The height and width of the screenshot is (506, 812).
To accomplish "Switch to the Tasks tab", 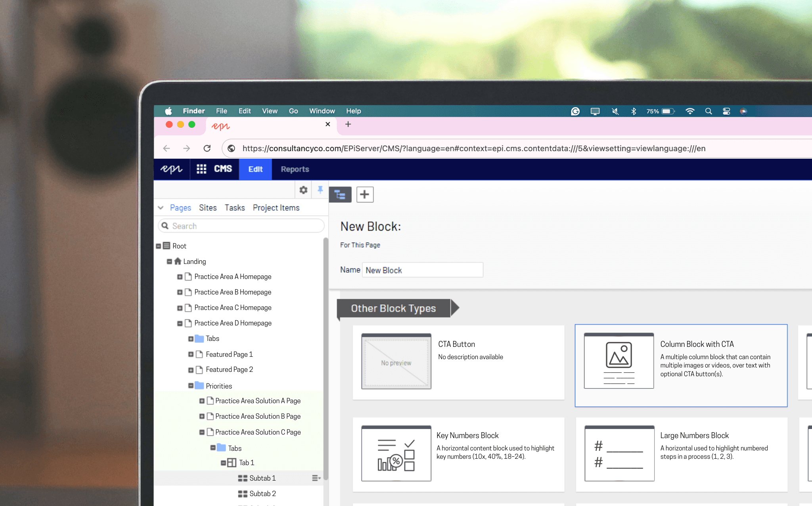I will pos(235,208).
